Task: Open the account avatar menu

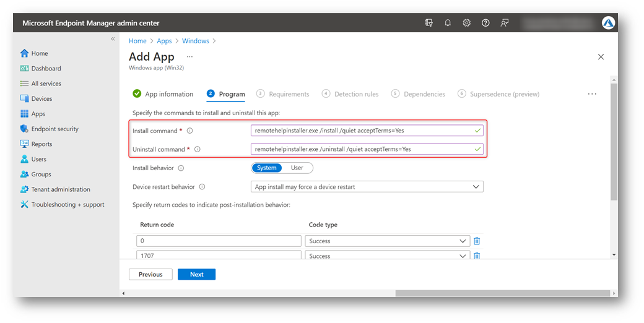Action: (608, 23)
